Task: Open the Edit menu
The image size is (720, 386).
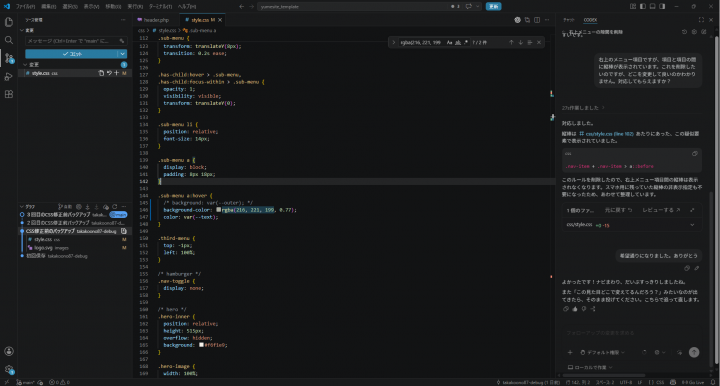Action: point(49,6)
